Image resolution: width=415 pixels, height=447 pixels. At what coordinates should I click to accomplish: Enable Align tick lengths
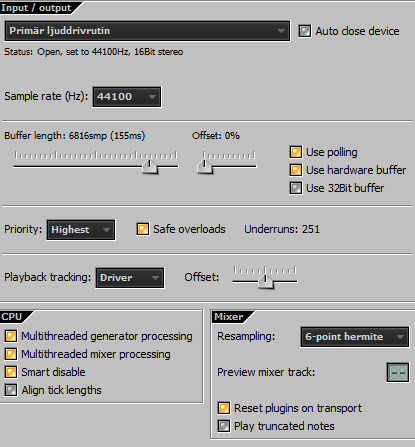pyautogui.click(x=11, y=390)
